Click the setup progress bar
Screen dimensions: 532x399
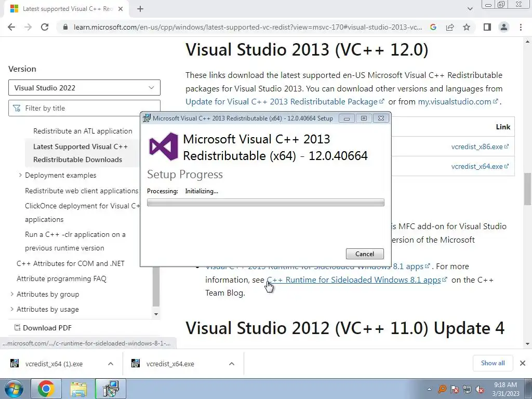265,203
